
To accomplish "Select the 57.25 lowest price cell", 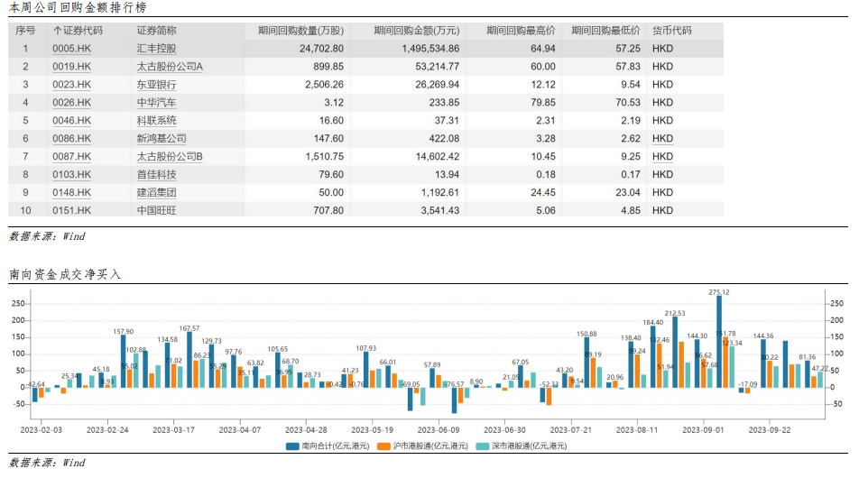I will 628,49.
